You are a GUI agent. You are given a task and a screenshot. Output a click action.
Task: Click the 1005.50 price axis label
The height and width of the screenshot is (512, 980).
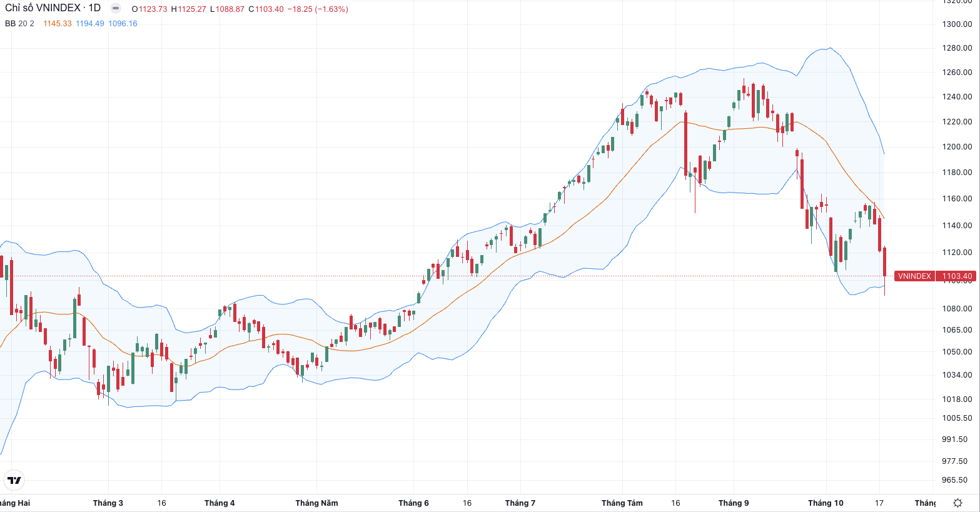point(957,418)
